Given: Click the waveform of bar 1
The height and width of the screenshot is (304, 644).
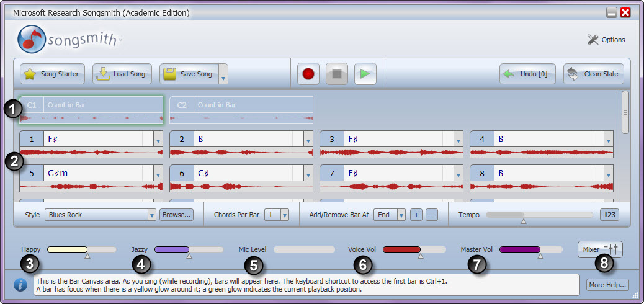Looking at the screenshot, I should pyautogui.click(x=91, y=153).
